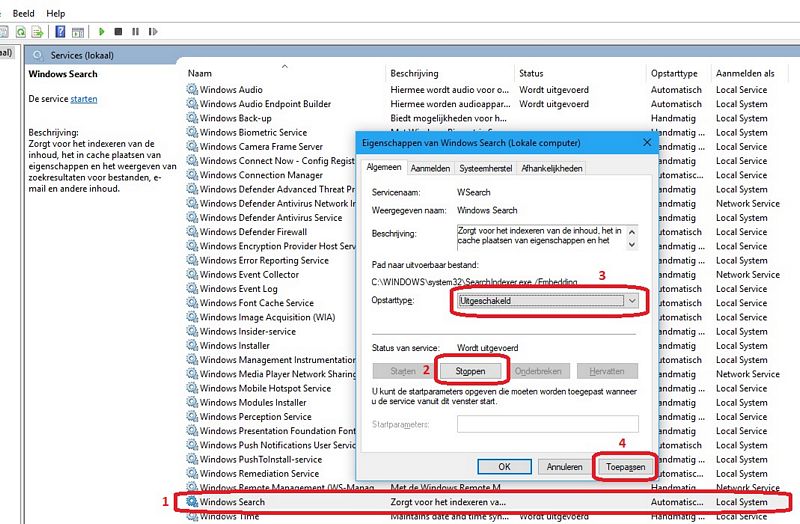Viewport: 800px width, 524px height.
Task: Click the gear icon beside Windows Biometric Service
Action: coord(192,132)
